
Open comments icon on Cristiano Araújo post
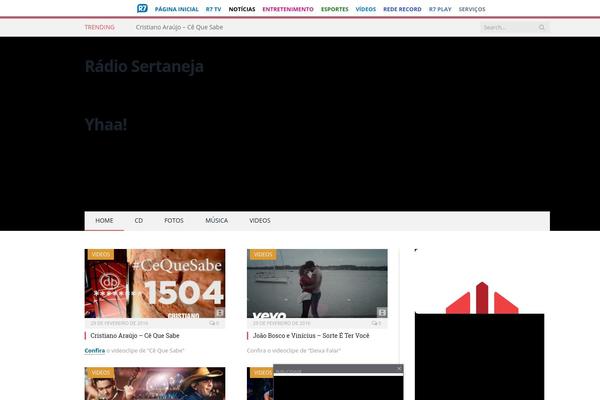[214, 323]
